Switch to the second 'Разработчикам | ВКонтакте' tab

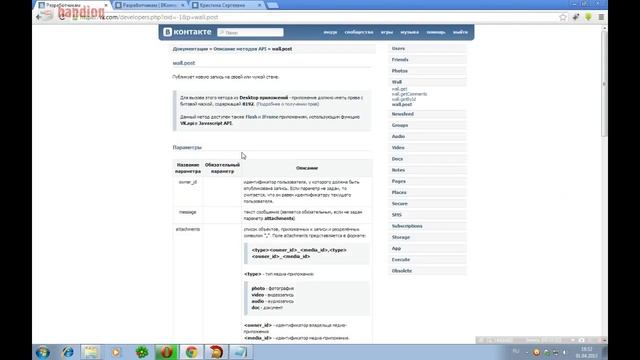point(149,5)
